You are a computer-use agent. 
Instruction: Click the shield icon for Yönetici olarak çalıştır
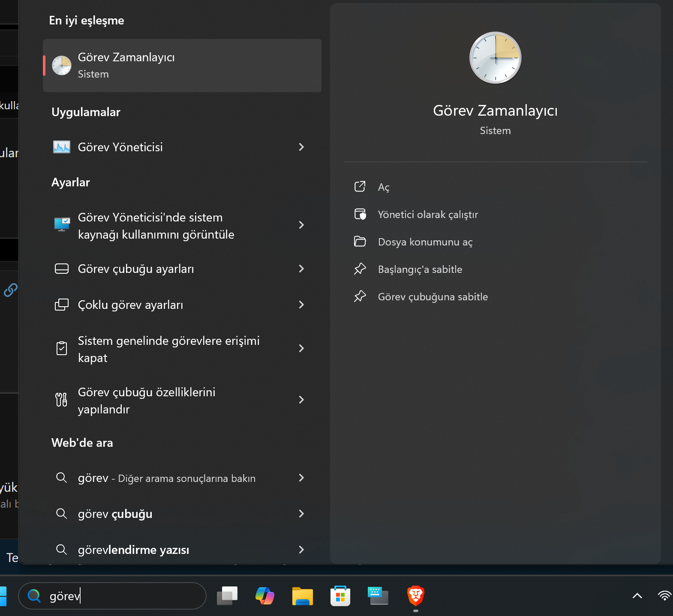[x=360, y=214]
